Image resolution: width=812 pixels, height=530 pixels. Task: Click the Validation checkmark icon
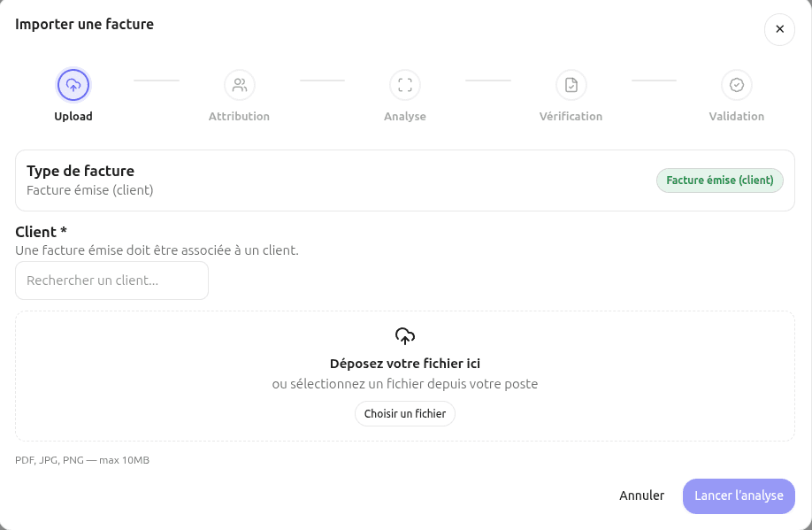(737, 84)
